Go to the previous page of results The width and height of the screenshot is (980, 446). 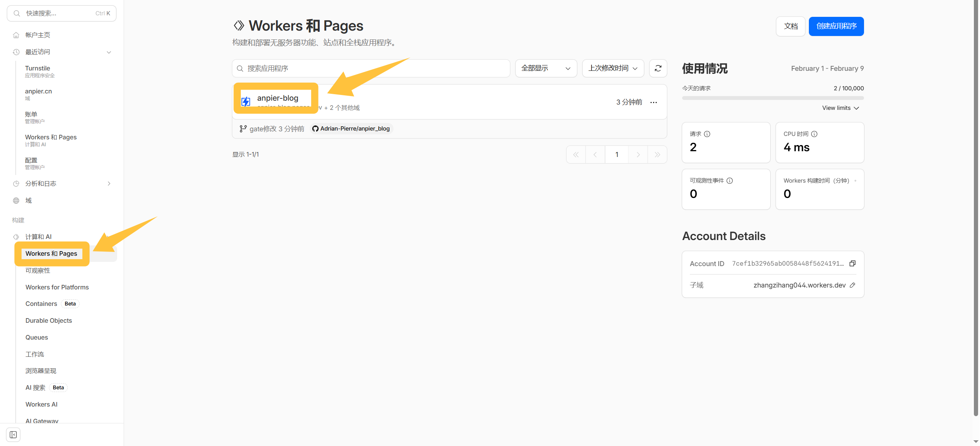click(595, 155)
